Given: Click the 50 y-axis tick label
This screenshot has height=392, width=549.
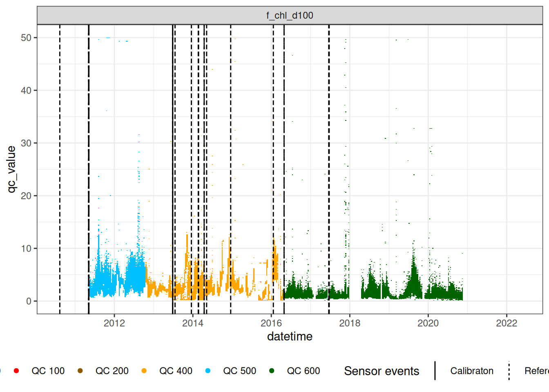Looking at the screenshot, I should [26, 38].
